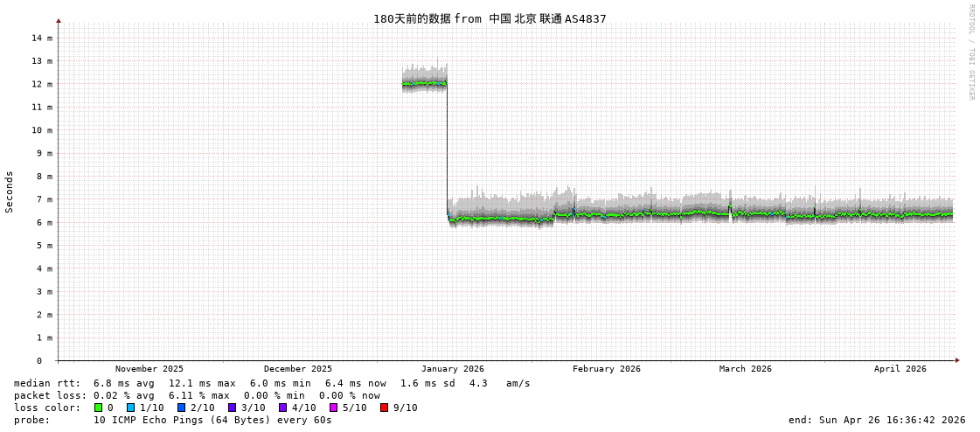Click the packet loss statistics line
This screenshot has width=980, height=432.
pos(197,395)
